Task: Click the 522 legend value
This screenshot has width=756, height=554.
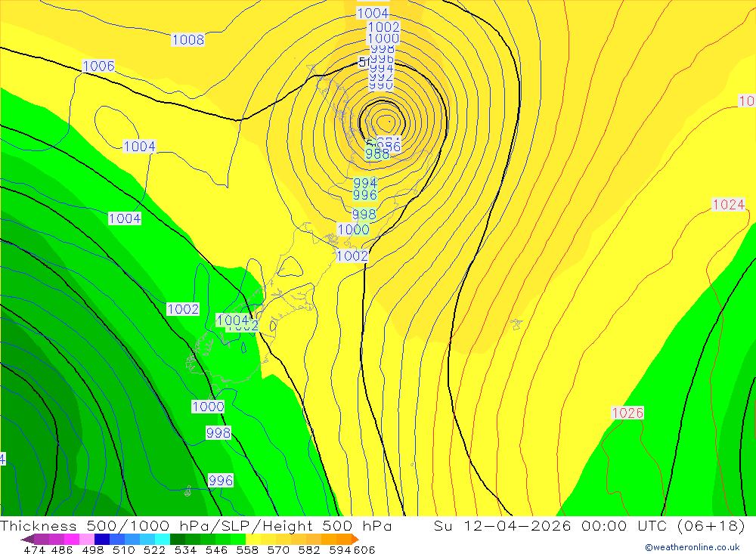Action: 154,549
